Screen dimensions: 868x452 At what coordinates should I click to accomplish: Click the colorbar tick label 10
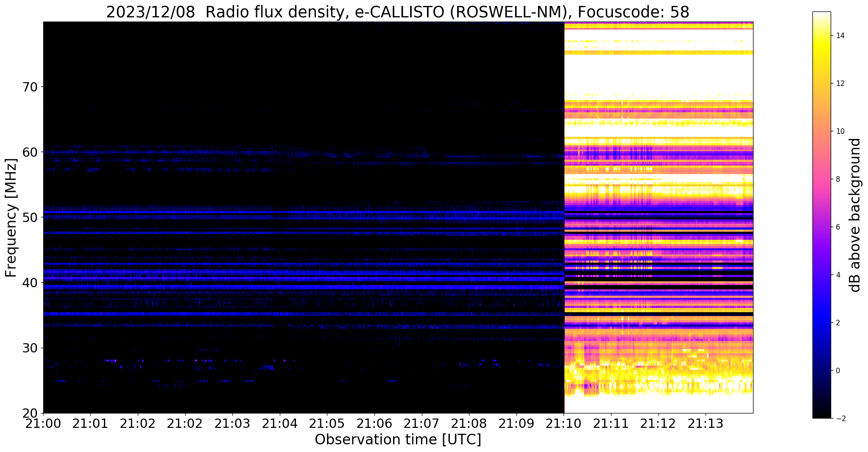click(840, 131)
